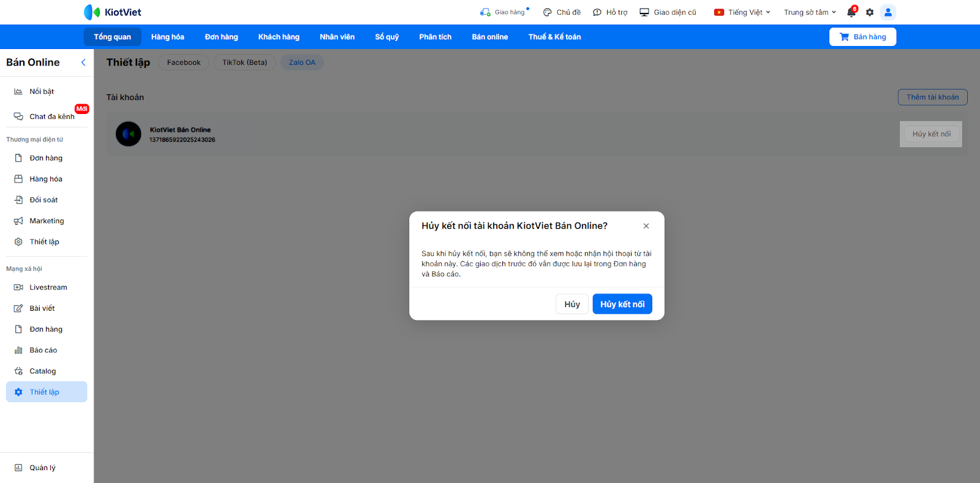
Task: Open the Tiếng Việt language dropdown
Action: pos(742,12)
